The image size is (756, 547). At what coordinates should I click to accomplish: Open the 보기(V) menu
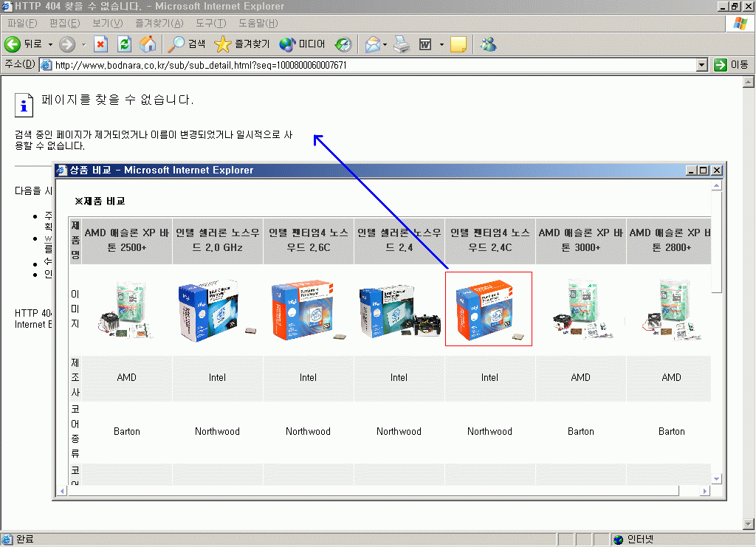coord(108,23)
